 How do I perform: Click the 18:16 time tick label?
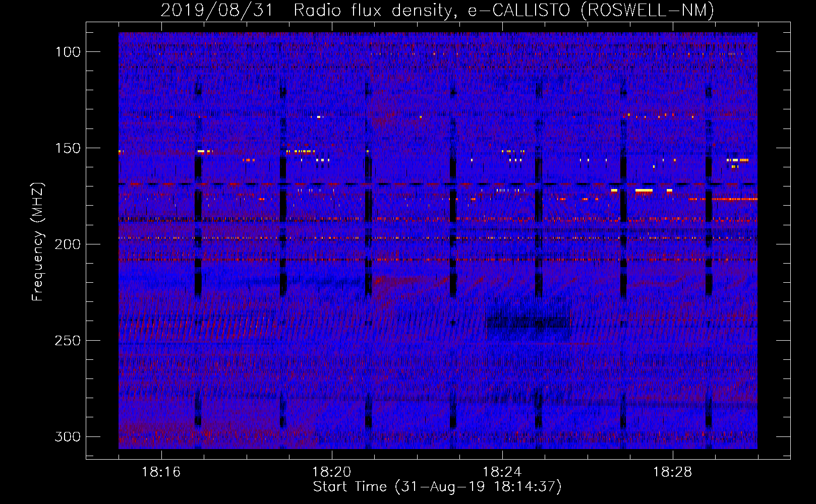coord(161,472)
